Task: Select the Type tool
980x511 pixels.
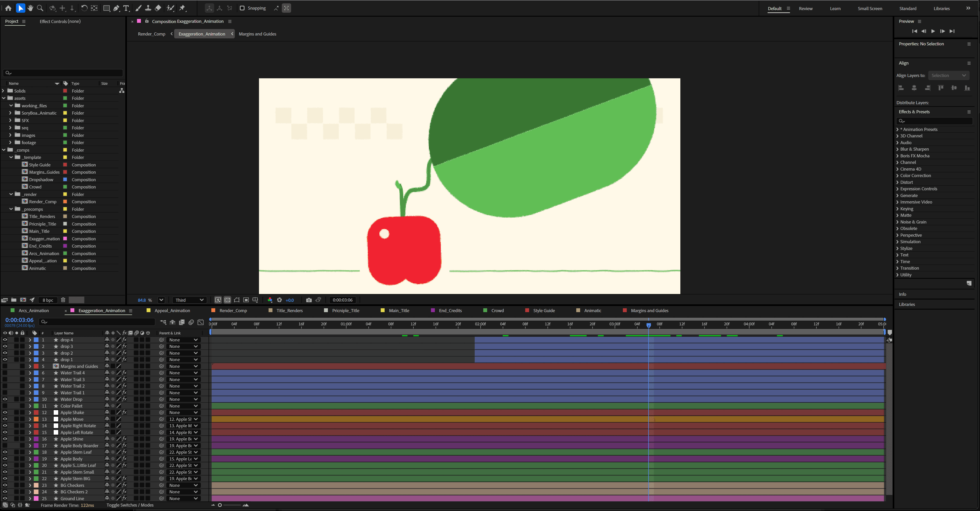Action: coord(126,8)
